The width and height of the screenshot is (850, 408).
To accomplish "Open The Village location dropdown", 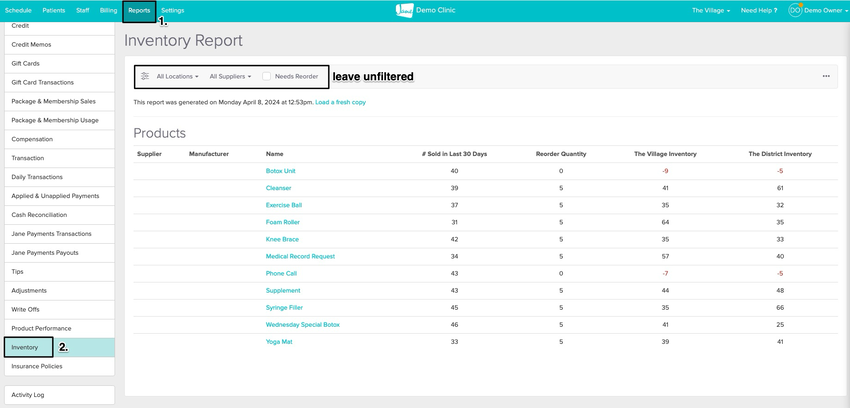I will (710, 10).
